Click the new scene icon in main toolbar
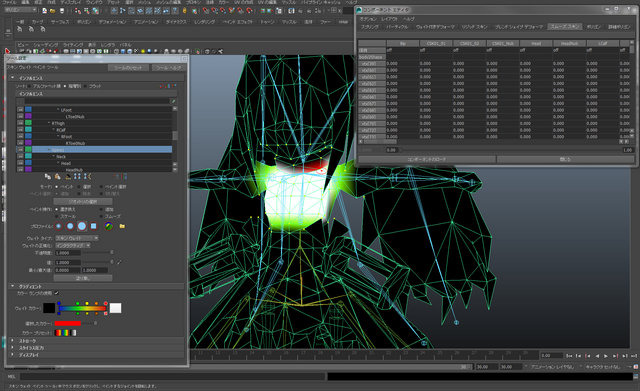The height and width of the screenshot is (391, 640). 44,11
